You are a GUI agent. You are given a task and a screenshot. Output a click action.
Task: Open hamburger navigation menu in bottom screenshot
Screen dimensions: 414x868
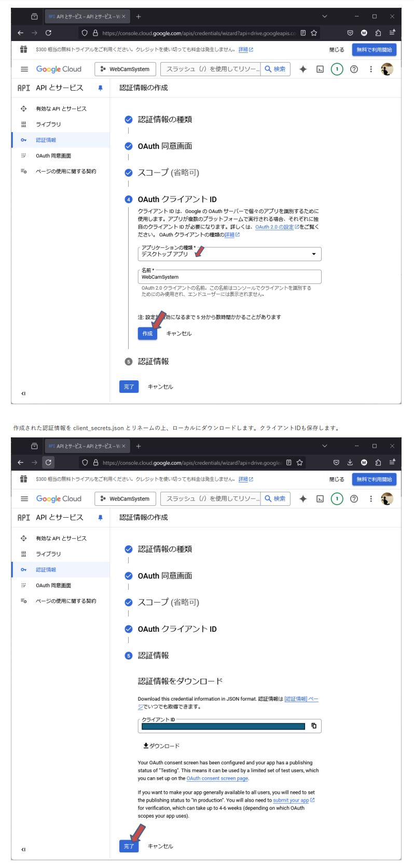click(24, 499)
